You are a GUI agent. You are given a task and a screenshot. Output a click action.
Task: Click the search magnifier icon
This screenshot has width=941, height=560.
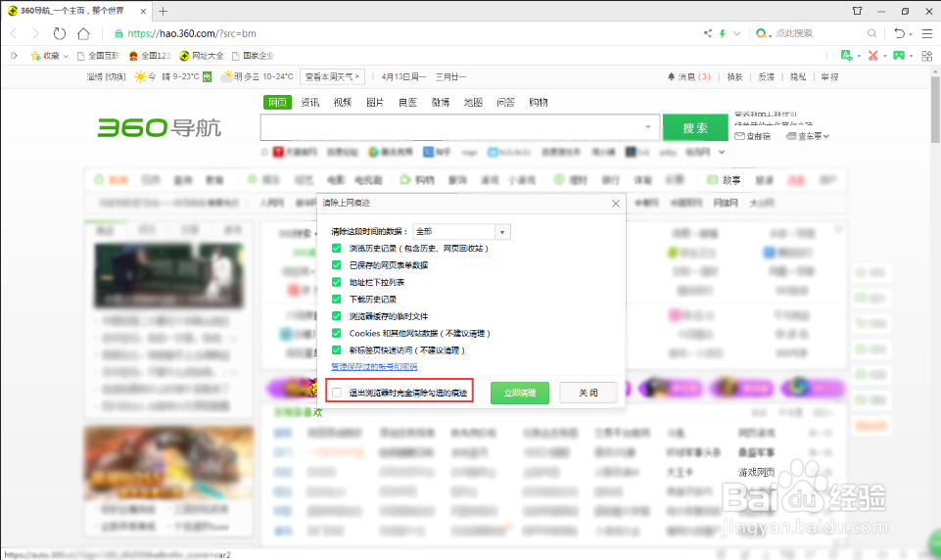tap(872, 33)
